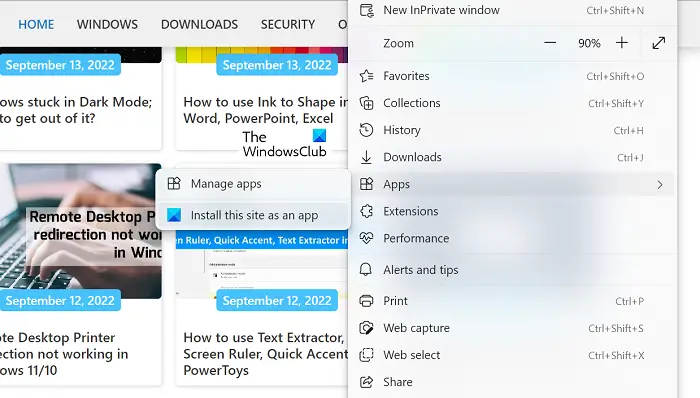The width and height of the screenshot is (700, 398).
Task: Select Web capture menu entry
Action: [512, 328]
